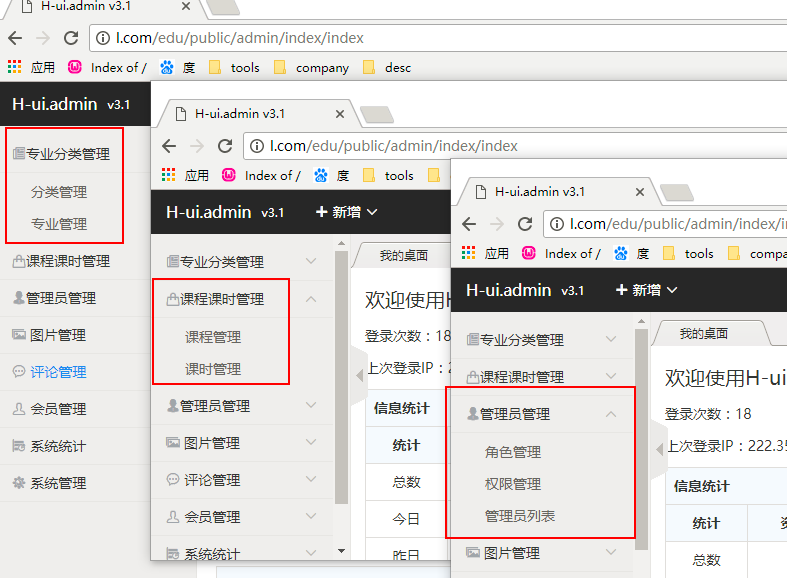
Task: Open the 专业管理 link
Action: [59, 224]
